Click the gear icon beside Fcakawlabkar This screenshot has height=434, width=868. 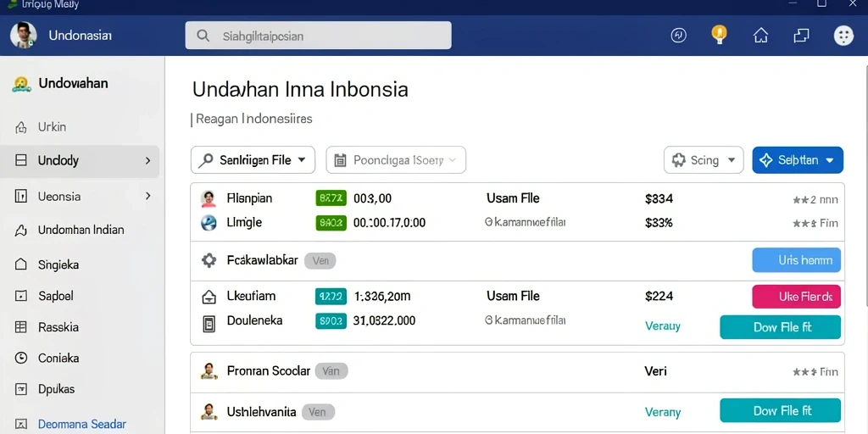[x=209, y=260]
